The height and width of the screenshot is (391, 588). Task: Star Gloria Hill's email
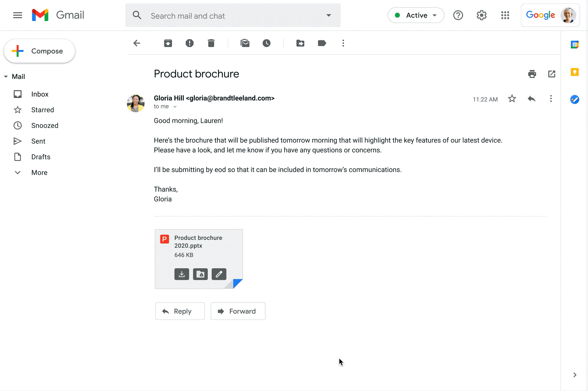pos(512,98)
